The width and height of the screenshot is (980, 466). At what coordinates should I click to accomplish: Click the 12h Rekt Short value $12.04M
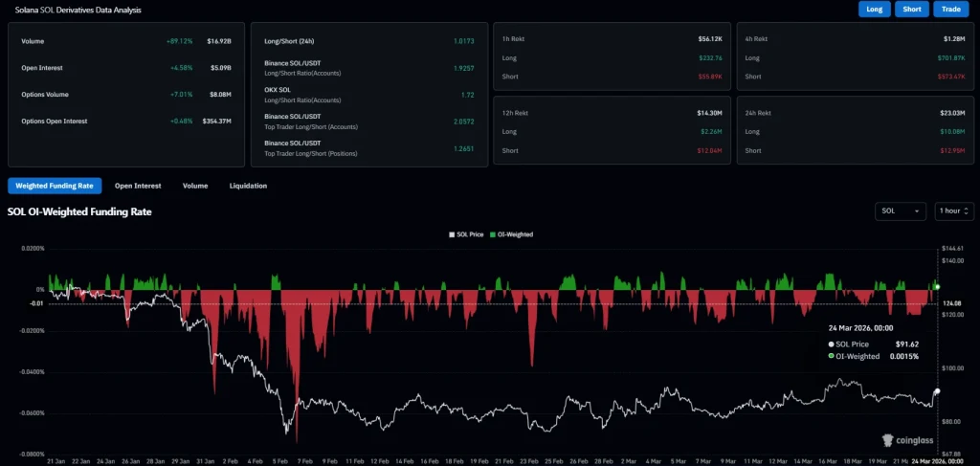[x=711, y=150]
